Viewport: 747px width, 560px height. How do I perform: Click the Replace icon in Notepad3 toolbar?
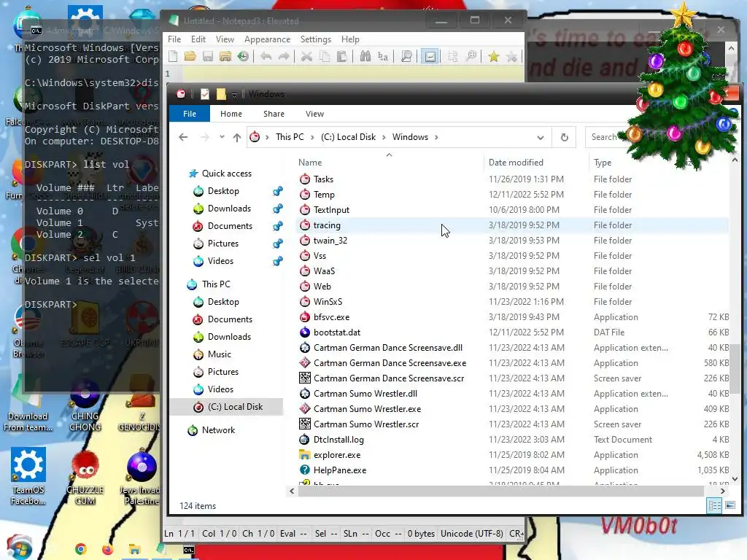coord(382,57)
